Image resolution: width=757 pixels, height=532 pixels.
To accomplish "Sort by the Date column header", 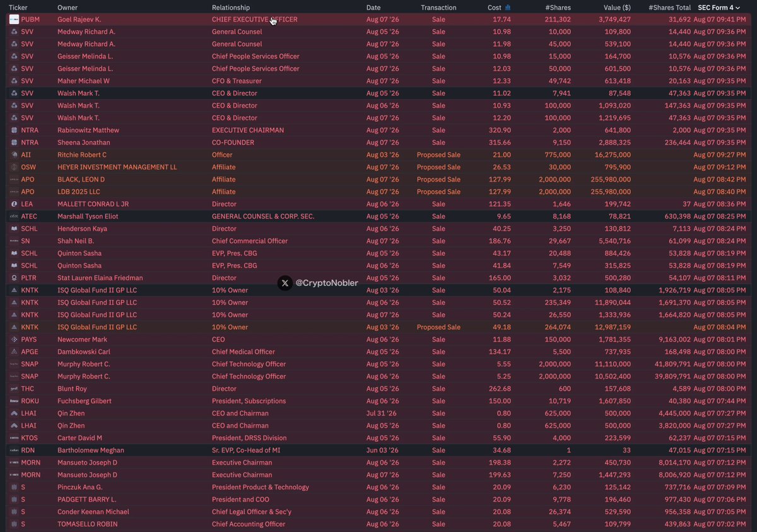I will [373, 8].
